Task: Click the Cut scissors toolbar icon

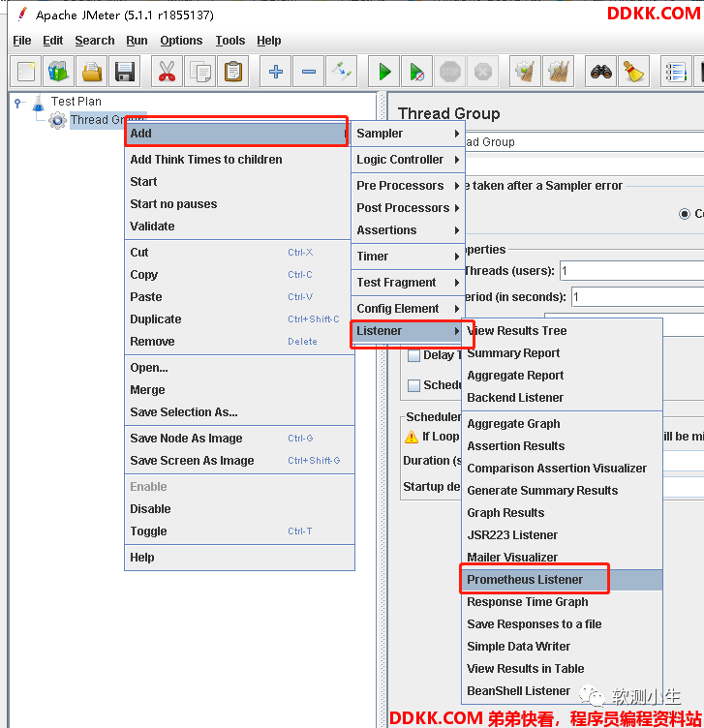Action: (x=168, y=72)
